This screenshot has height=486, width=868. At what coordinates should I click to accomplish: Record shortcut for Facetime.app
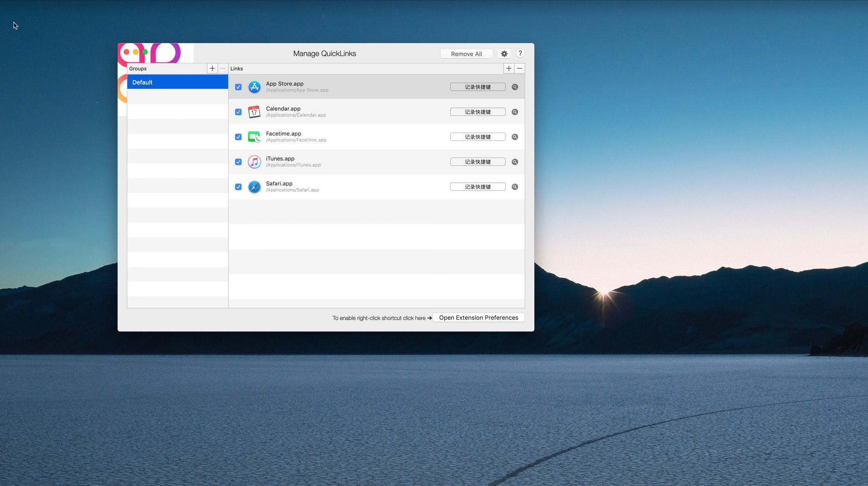(x=477, y=137)
